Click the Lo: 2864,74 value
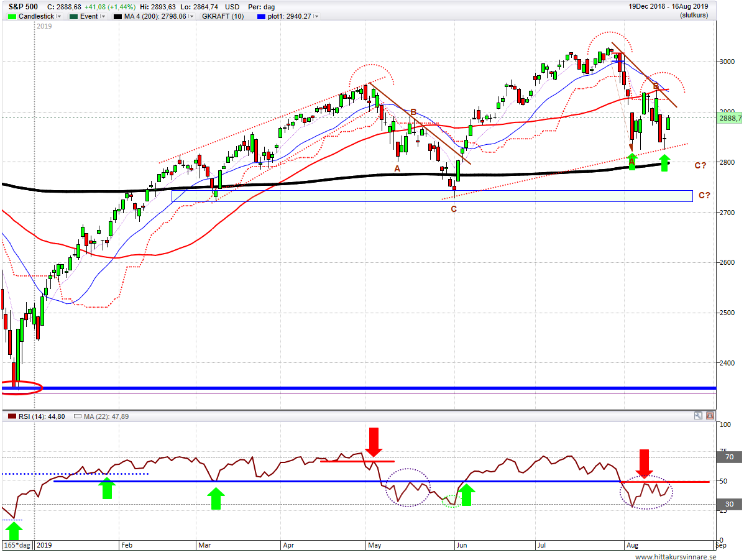744x560 pixels. point(200,7)
